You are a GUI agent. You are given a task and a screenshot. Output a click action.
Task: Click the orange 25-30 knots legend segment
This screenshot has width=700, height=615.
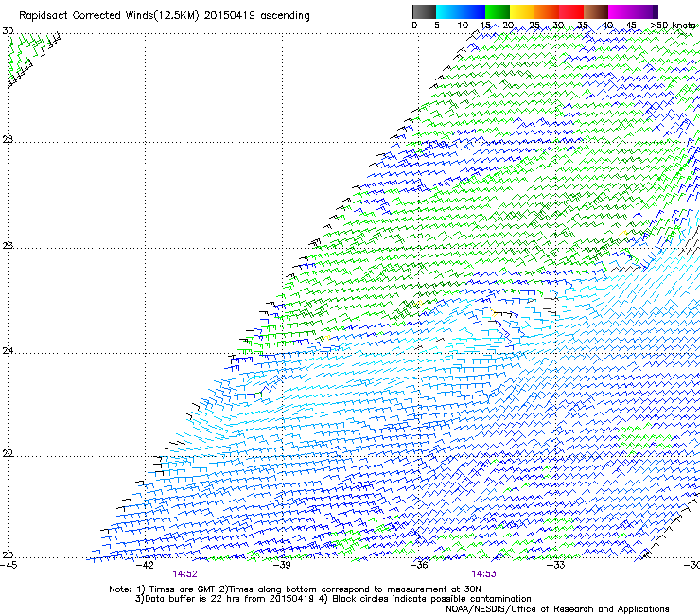tap(547, 11)
